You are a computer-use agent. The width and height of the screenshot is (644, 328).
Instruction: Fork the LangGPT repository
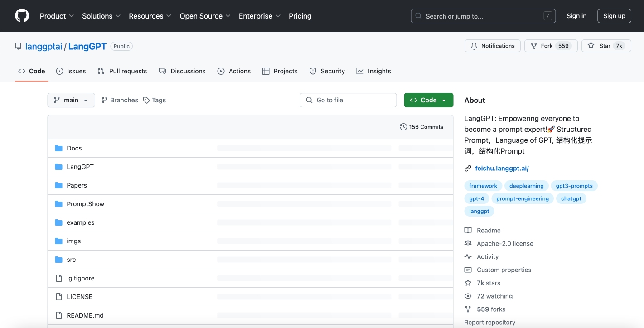click(547, 46)
